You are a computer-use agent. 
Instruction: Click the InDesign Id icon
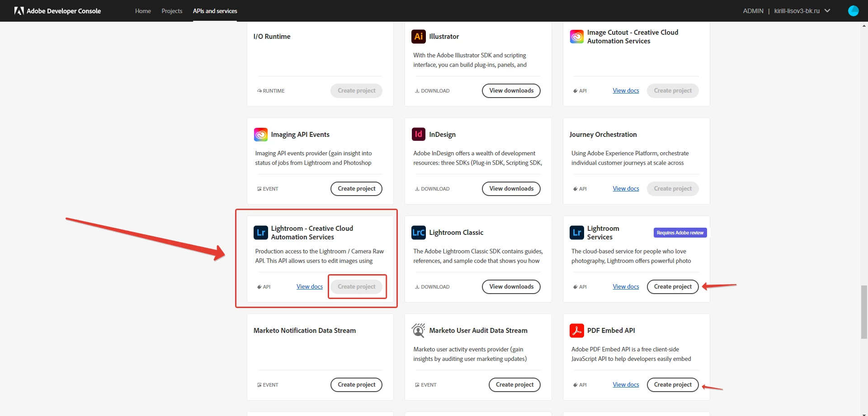[419, 134]
